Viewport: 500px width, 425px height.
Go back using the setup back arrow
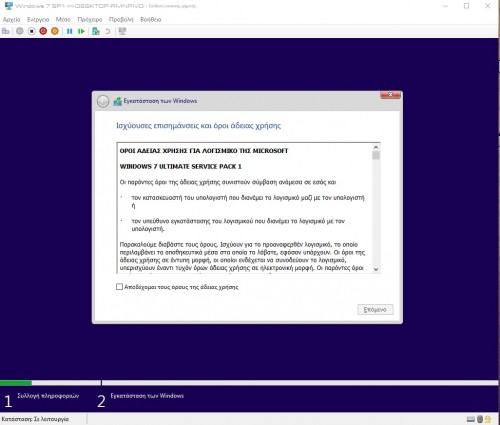pyautogui.click(x=103, y=101)
